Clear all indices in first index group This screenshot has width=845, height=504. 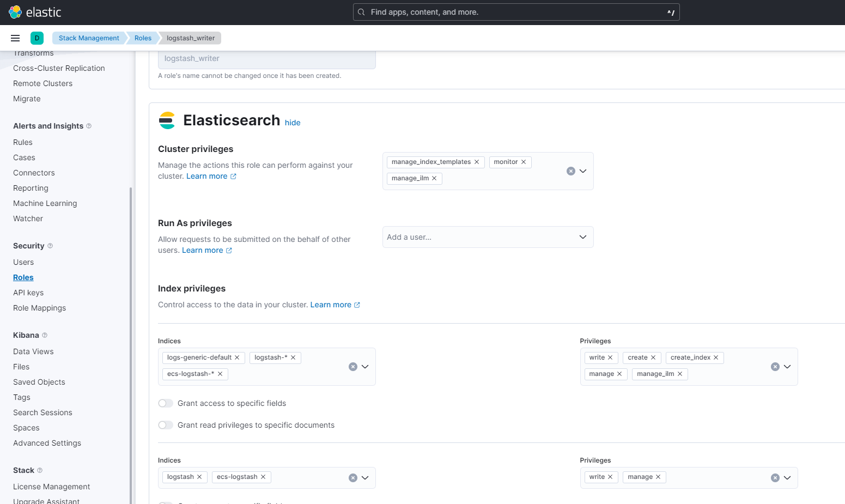[x=353, y=367]
